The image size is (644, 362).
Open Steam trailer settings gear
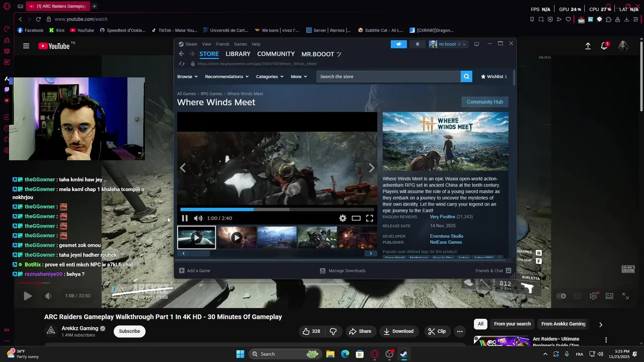[x=343, y=218]
